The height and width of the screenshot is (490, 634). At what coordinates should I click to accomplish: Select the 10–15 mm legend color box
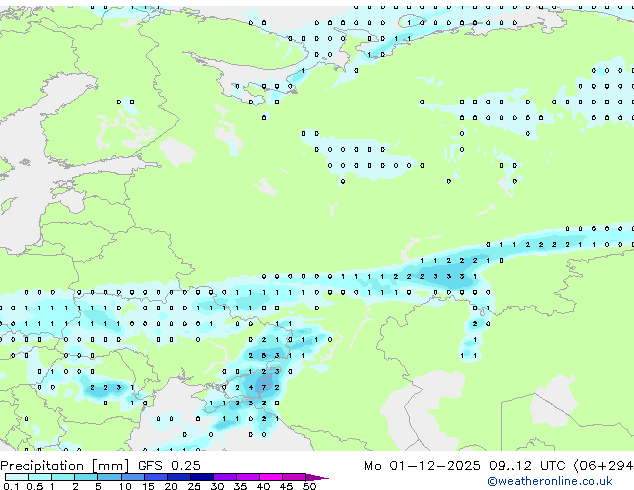132,477
